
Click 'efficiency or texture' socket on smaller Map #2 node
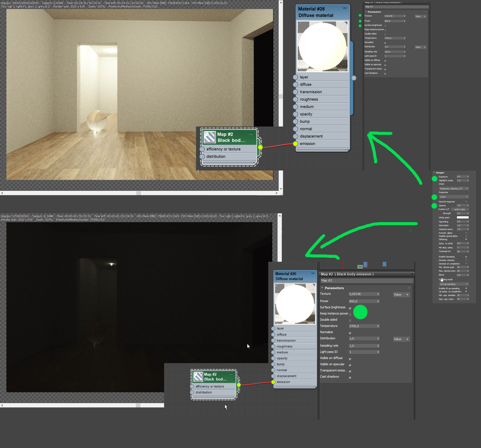click(192, 386)
